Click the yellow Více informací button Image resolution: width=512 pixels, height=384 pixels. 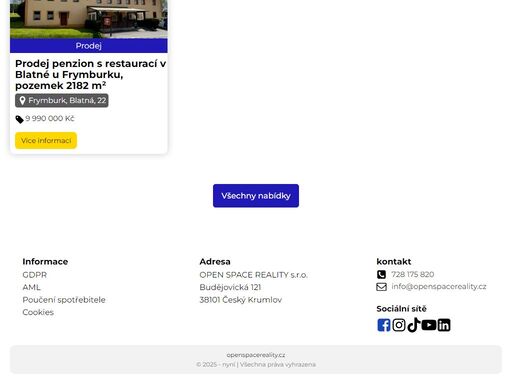[x=46, y=140]
